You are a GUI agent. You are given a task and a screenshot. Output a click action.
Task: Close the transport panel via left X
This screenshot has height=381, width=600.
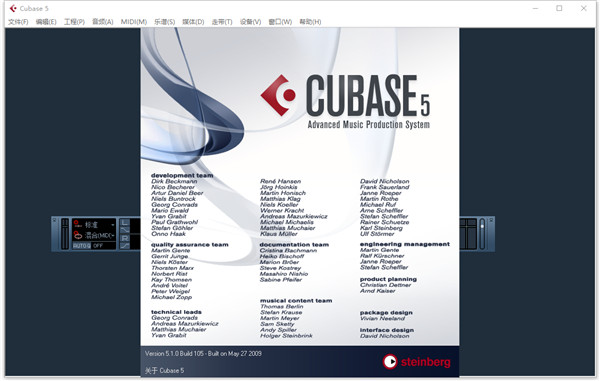tap(54, 220)
